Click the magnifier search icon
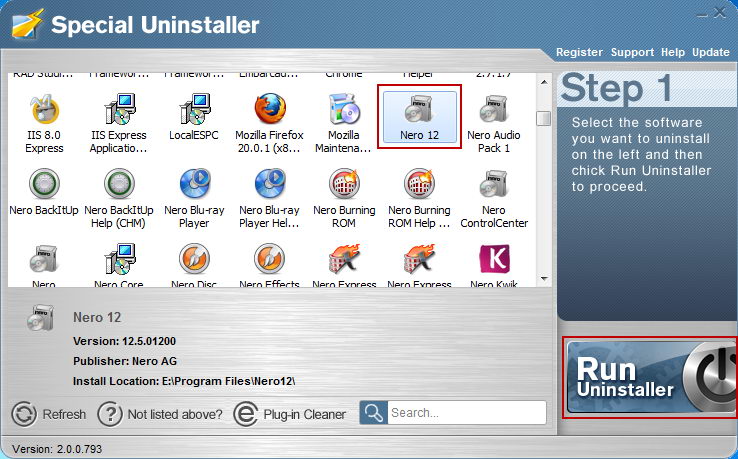 374,413
